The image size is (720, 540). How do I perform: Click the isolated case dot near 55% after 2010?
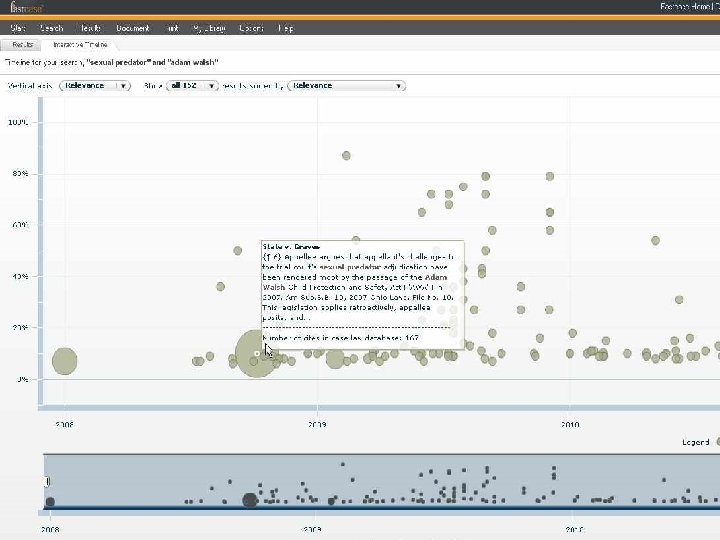click(655, 241)
